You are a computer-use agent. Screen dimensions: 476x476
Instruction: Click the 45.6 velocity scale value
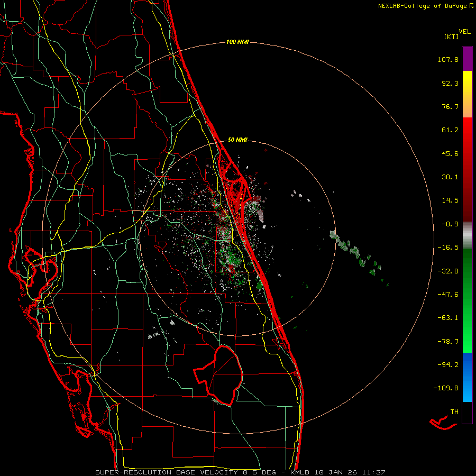click(x=450, y=153)
